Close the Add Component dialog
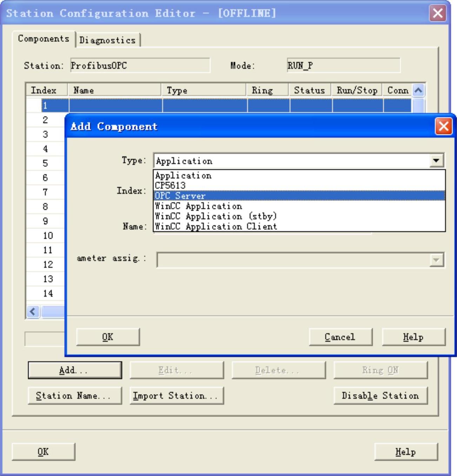The height and width of the screenshot is (476, 457). click(444, 126)
